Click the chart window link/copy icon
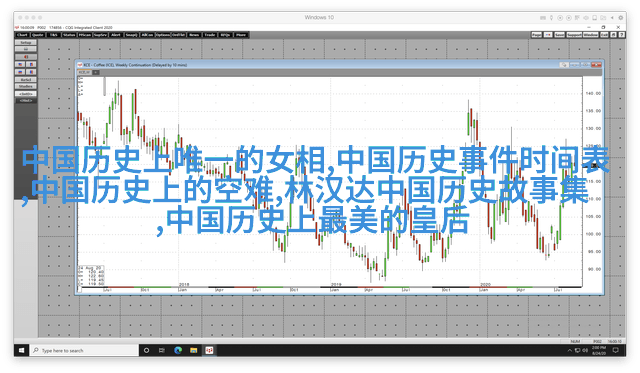The height and width of the screenshot is (373, 640). [x=564, y=65]
